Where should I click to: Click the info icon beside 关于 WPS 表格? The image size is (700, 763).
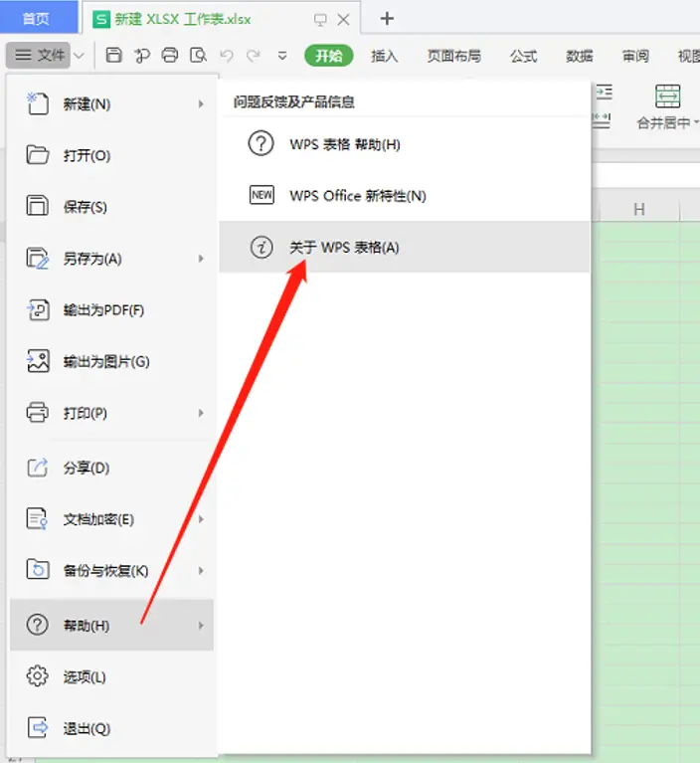point(262,247)
